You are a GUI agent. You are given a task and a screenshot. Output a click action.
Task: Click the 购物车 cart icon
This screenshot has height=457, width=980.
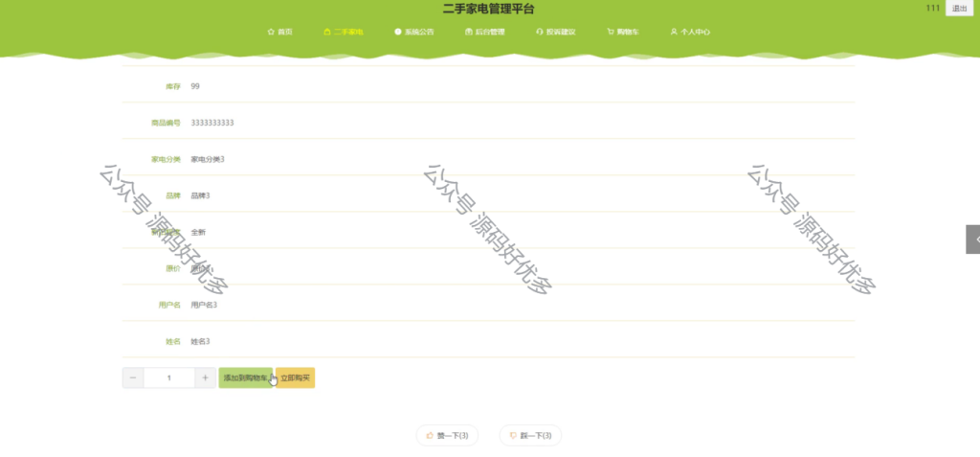[x=611, y=32]
